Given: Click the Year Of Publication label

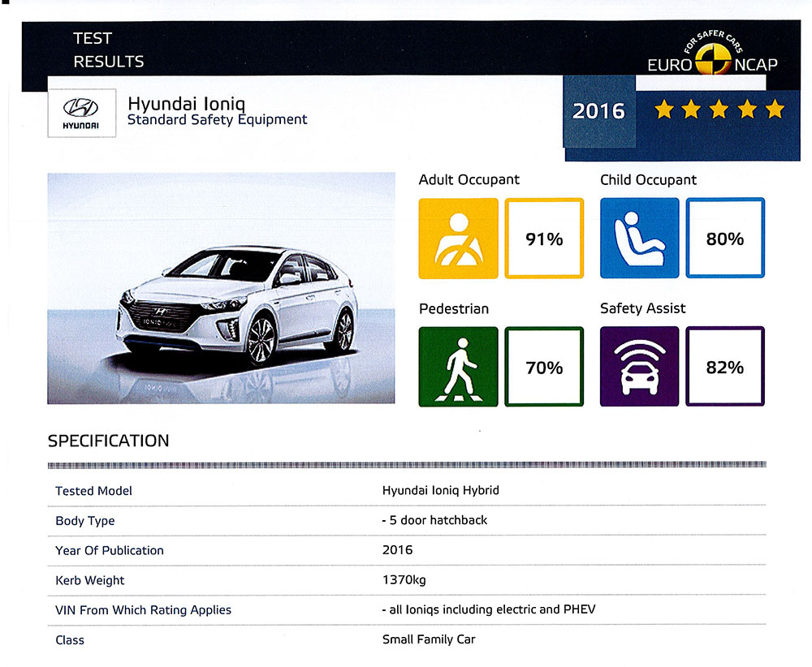Looking at the screenshot, I should coord(110,551).
